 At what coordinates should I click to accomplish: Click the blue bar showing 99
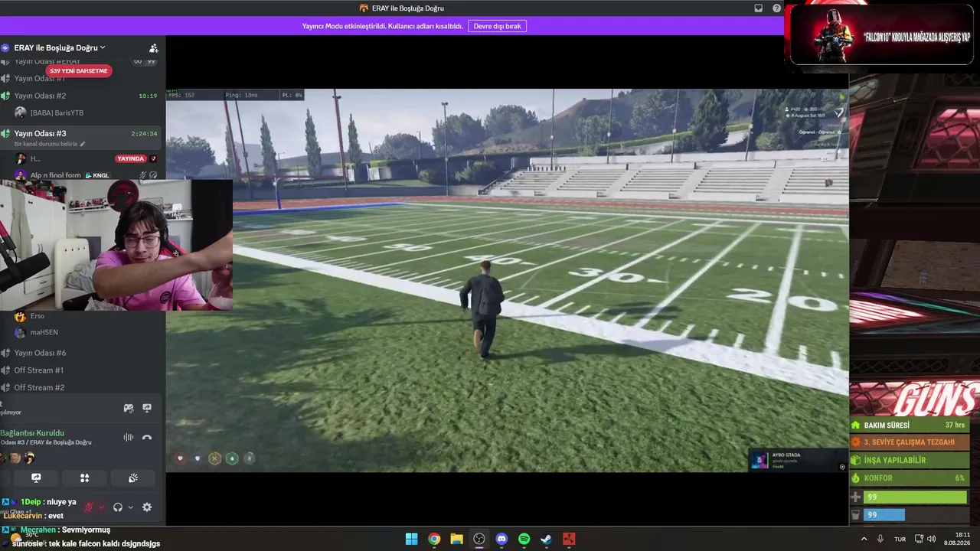pos(884,515)
